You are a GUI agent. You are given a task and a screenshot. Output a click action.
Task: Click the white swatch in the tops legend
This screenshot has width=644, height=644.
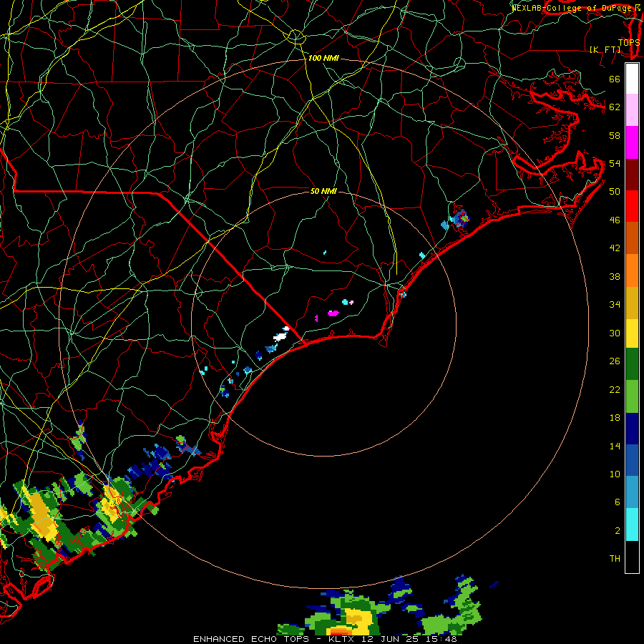pos(632,79)
